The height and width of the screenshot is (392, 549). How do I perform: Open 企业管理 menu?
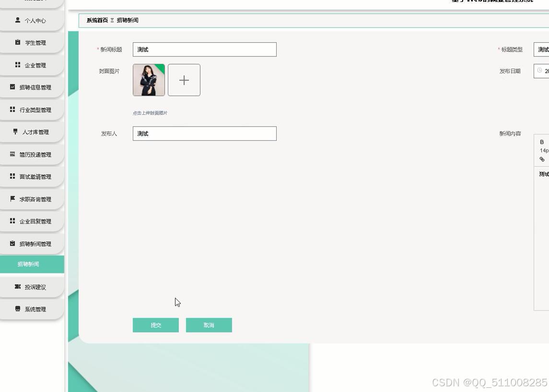pos(32,65)
